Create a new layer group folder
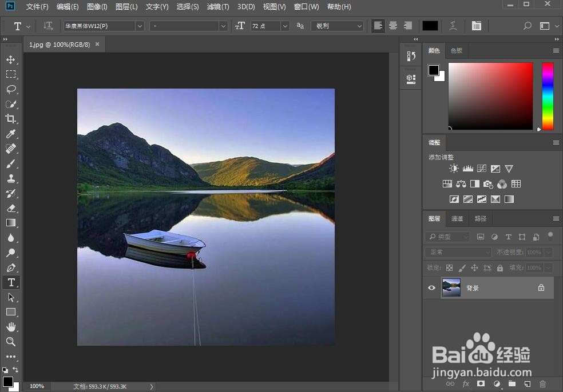This screenshot has height=392, width=563. click(512, 384)
